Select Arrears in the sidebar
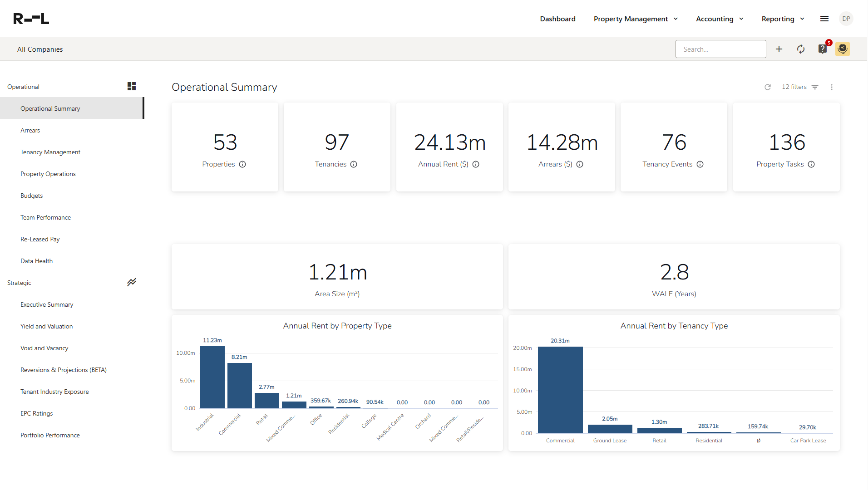The image size is (868, 490). pyautogui.click(x=30, y=130)
